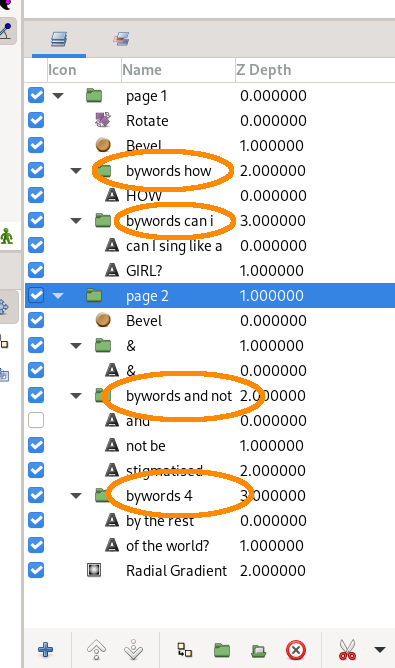This screenshot has height=668, width=395.
Task: Click the folder icon of the & group
Action: (x=103, y=345)
